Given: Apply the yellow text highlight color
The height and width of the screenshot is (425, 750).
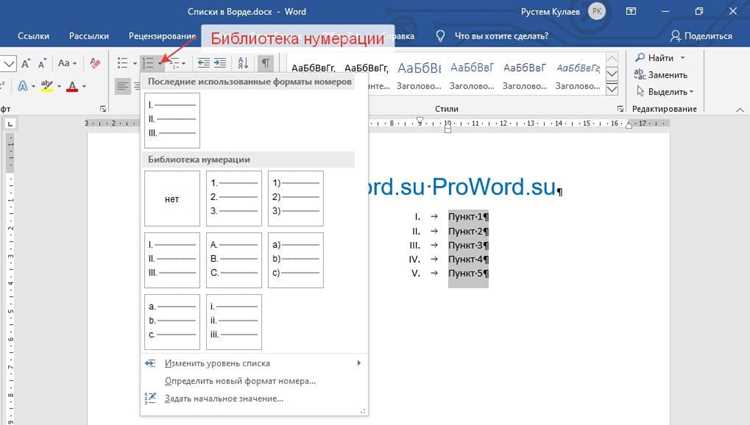Looking at the screenshot, I should click(47, 86).
